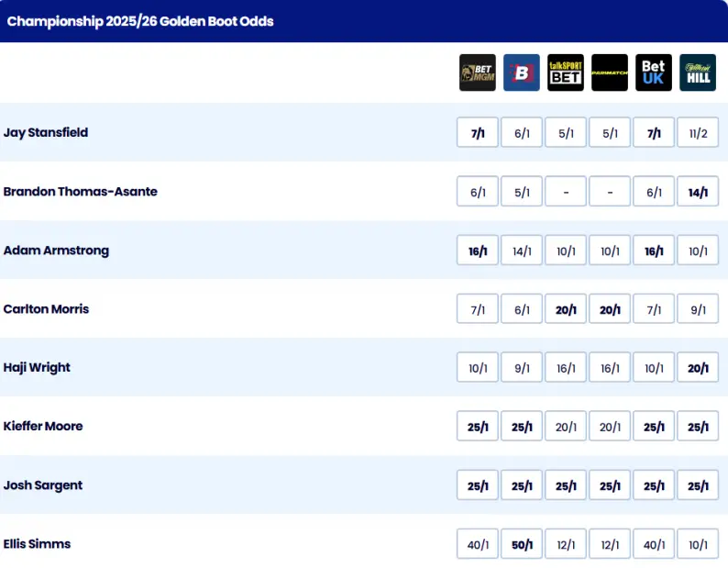Open the blue B bookmaker logo

(x=522, y=72)
